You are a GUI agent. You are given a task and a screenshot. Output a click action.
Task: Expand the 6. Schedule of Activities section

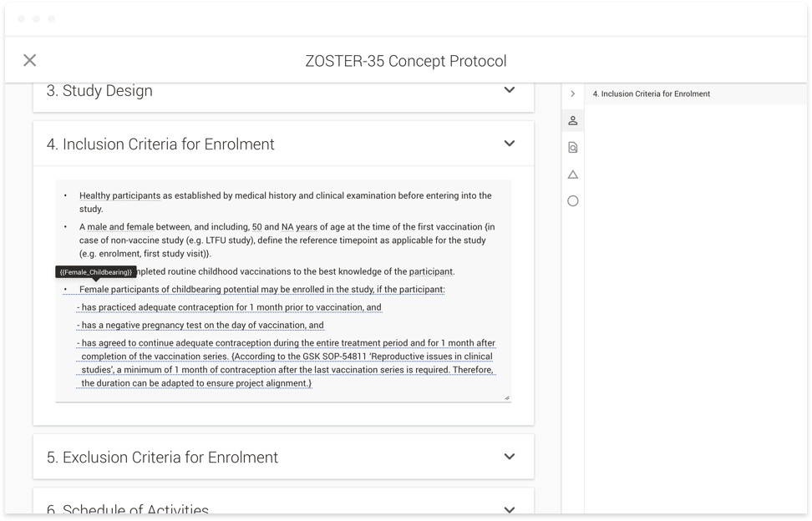510,509
